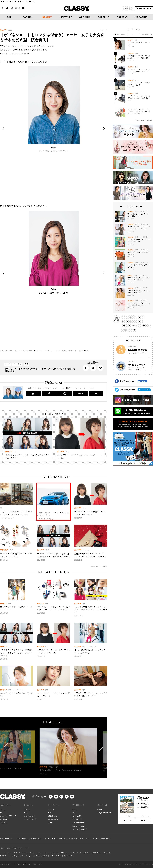Open the BEAUTY nav item
Image resolution: width=153 pixels, height=868 pixels.
point(47,17)
